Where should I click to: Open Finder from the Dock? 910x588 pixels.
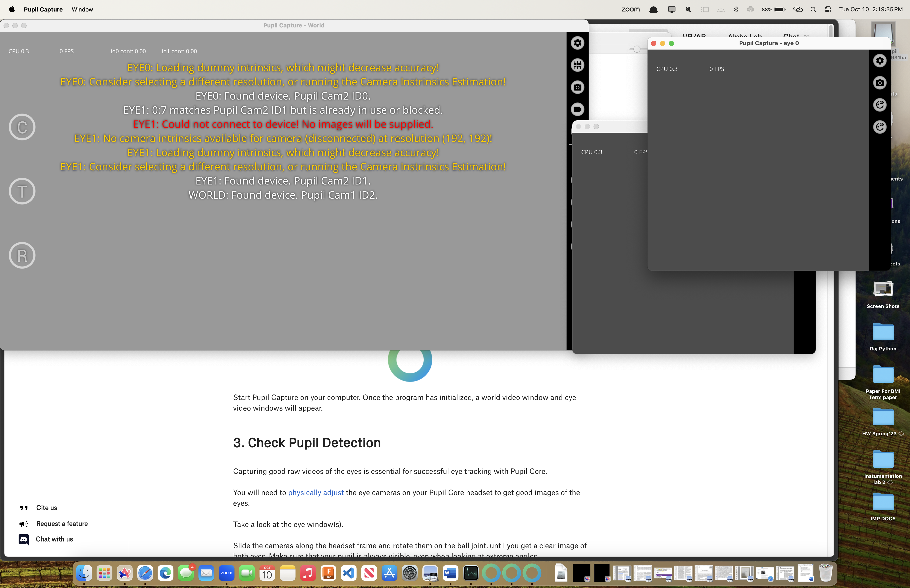[84, 573]
